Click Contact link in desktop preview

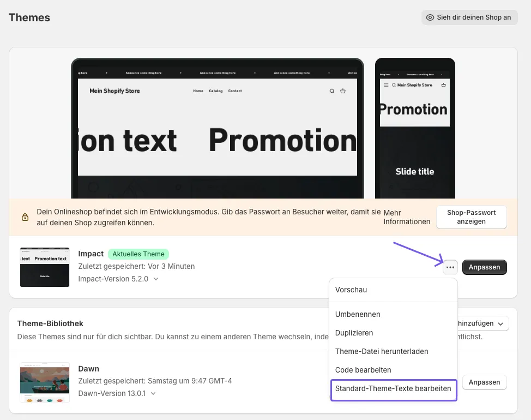point(235,91)
